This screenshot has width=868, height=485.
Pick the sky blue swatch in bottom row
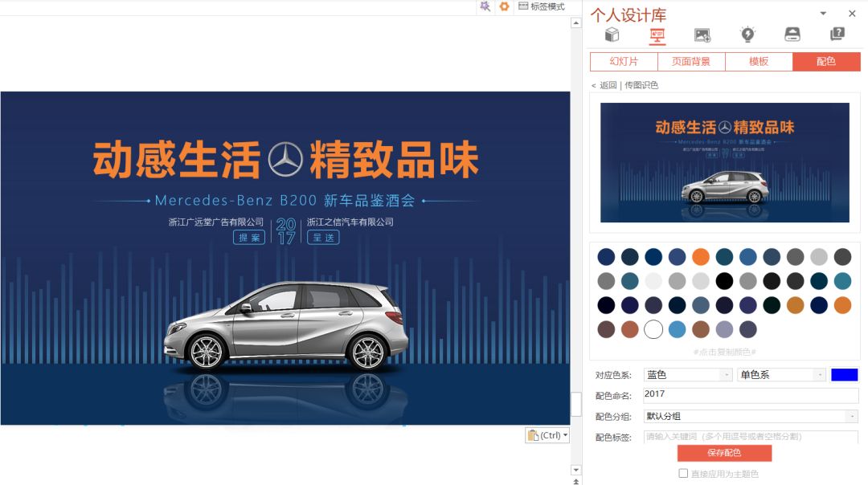point(677,329)
